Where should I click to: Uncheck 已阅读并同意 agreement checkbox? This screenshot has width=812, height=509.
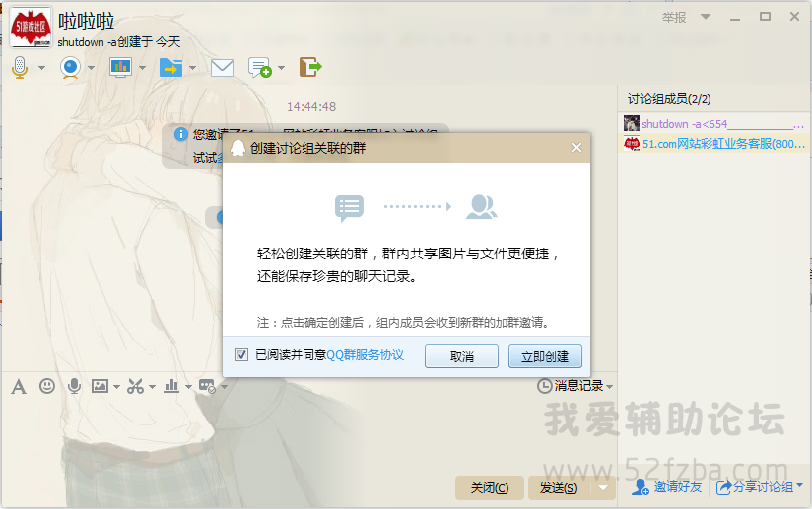click(x=241, y=354)
